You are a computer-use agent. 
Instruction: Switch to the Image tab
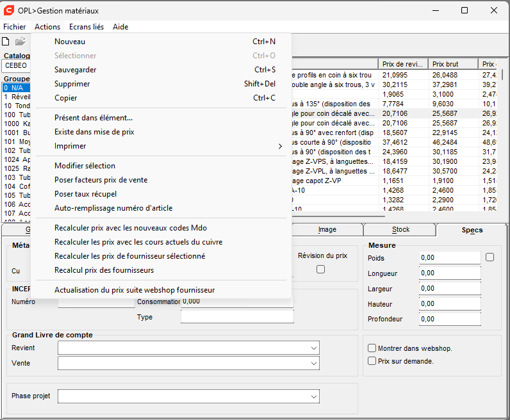coord(327,229)
